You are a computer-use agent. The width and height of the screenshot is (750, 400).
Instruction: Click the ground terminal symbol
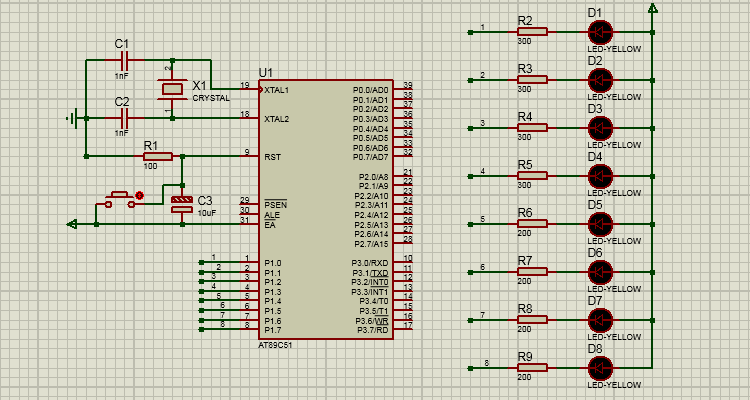[x=72, y=118]
